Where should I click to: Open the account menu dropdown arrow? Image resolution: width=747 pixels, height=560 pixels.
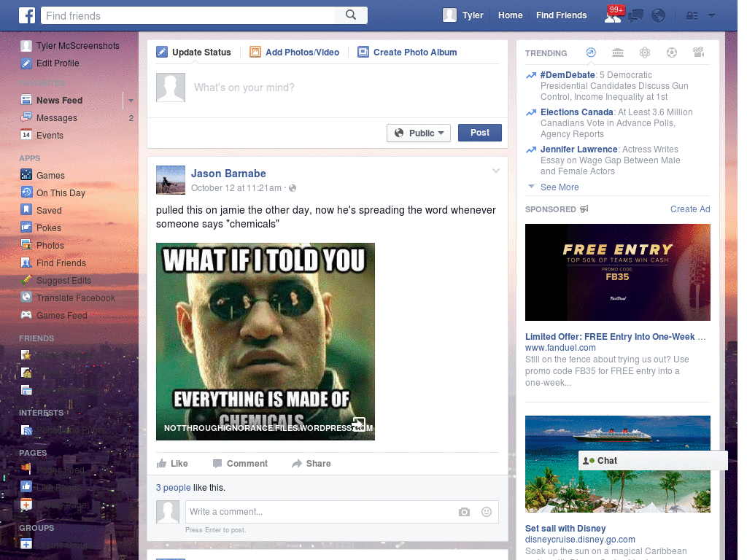point(711,16)
